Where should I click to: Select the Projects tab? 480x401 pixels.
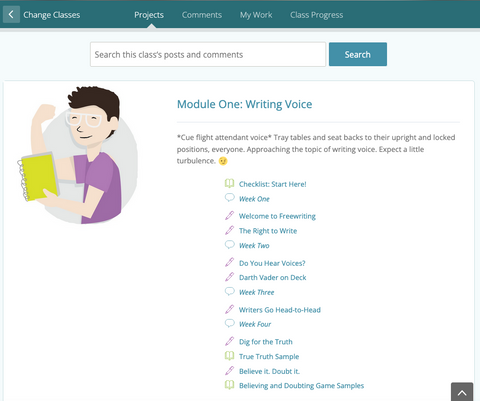point(149,15)
